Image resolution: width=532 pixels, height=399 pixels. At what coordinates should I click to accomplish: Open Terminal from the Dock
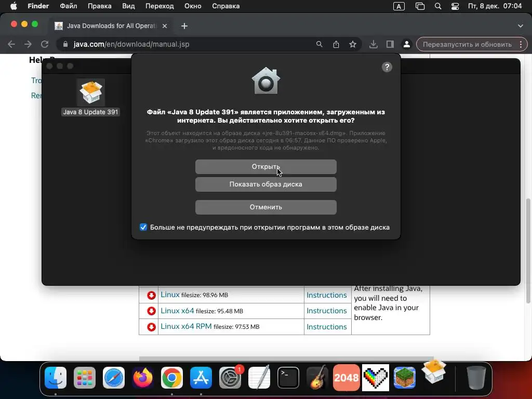pos(288,377)
